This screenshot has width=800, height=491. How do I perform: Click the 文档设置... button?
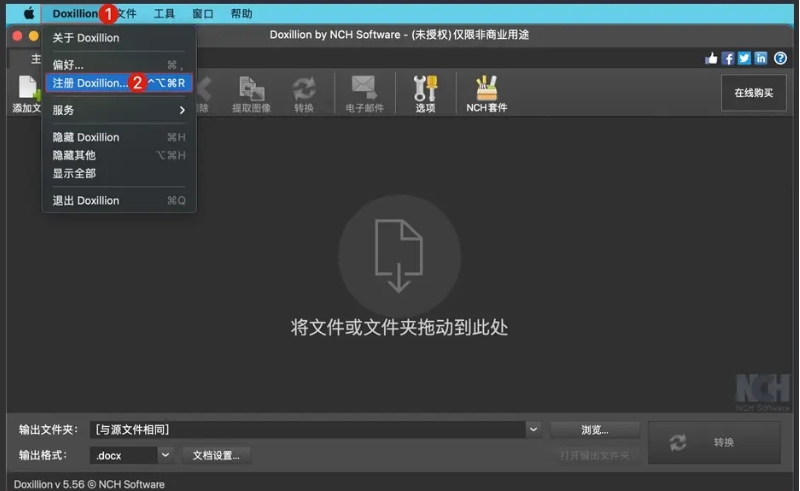(x=216, y=455)
